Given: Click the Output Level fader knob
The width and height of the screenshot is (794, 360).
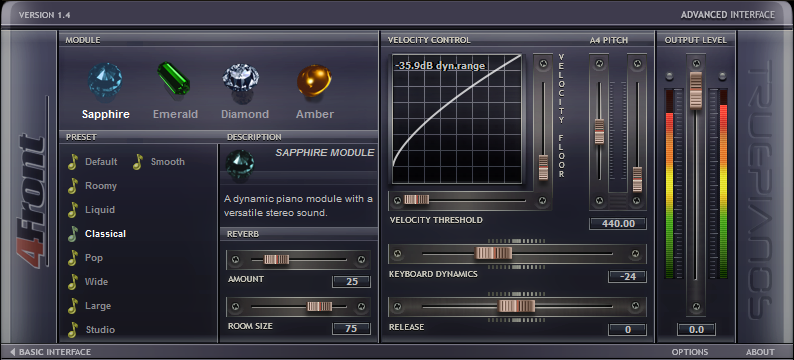Looking at the screenshot, I should (696, 90).
